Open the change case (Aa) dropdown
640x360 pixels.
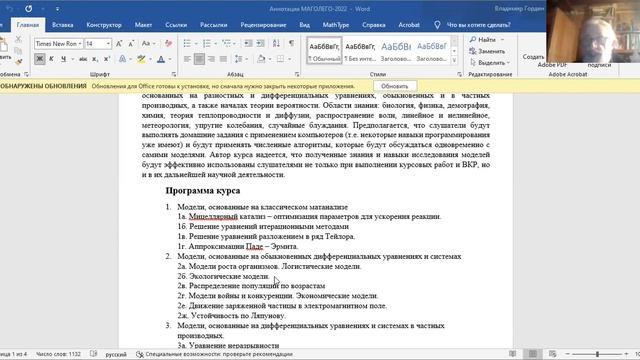pos(148,44)
